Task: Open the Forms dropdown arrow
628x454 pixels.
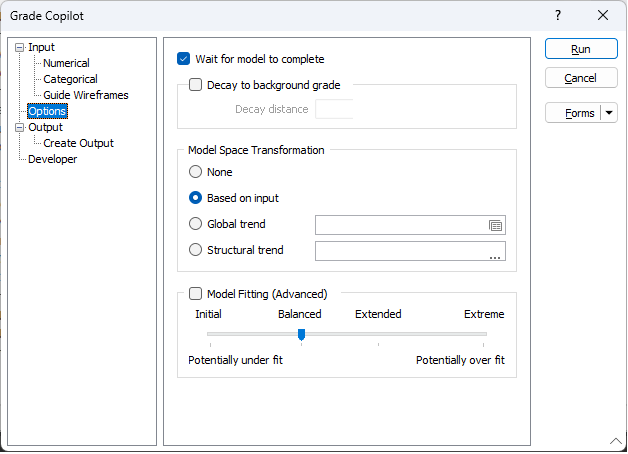Action: pos(609,113)
